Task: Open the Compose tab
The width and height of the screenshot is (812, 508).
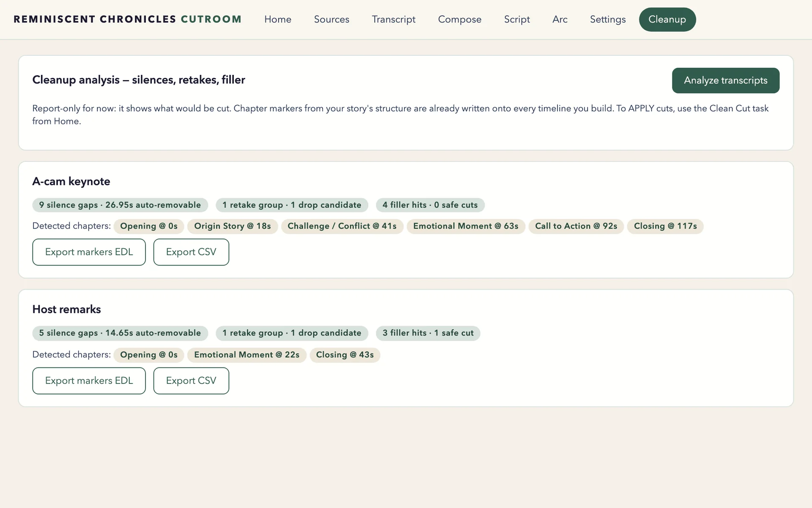Action: pyautogui.click(x=460, y=19)
